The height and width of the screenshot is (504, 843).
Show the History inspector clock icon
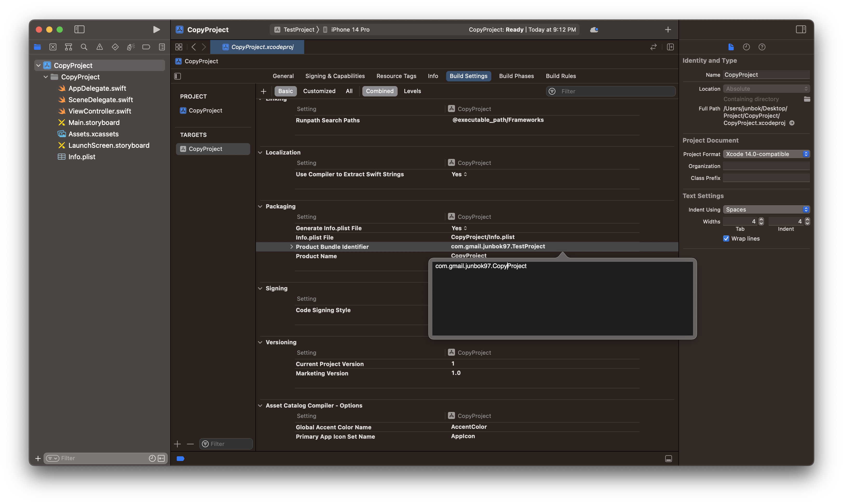pos(746,47)
